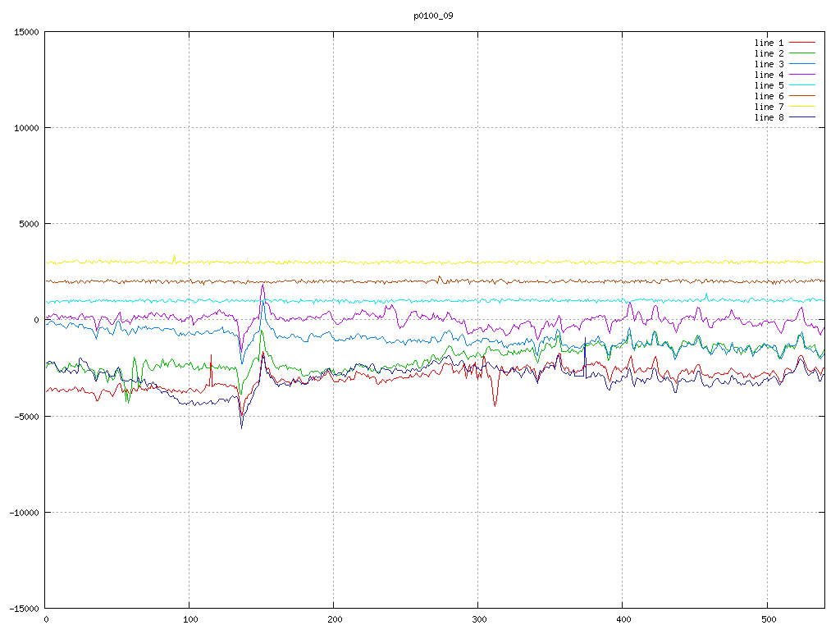Click the plot title p0100_09

tap(433, 16)
